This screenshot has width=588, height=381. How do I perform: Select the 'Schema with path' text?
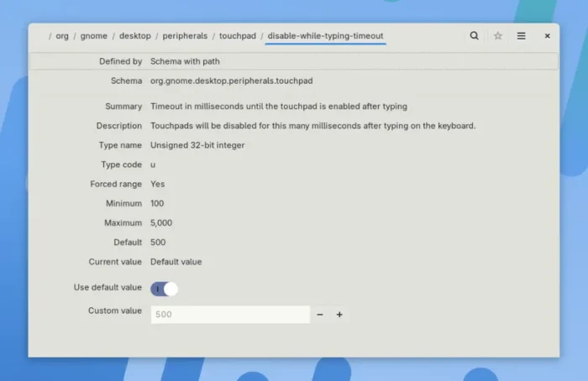coord(185,61)
